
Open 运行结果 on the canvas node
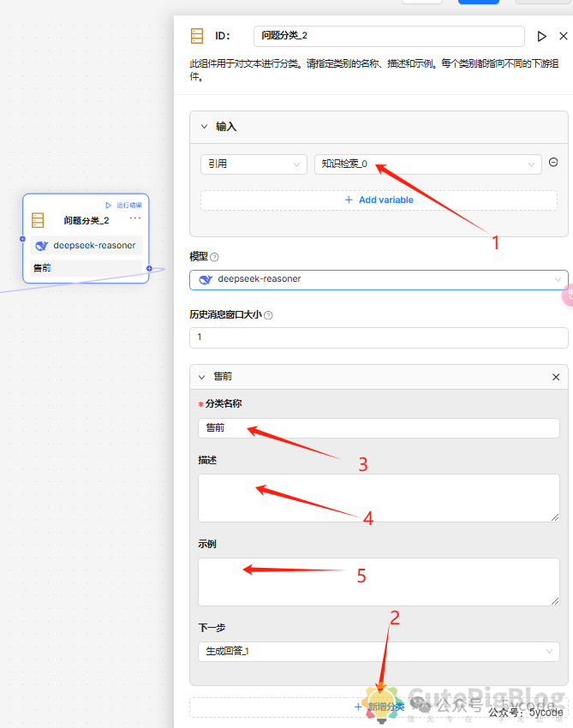coord(124,205)
